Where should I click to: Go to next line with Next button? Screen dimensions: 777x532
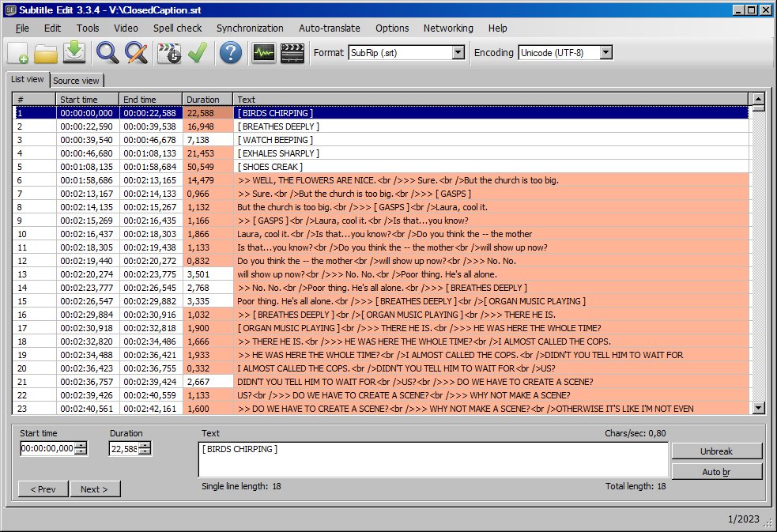pyautogui.click(x=95, y=489)
